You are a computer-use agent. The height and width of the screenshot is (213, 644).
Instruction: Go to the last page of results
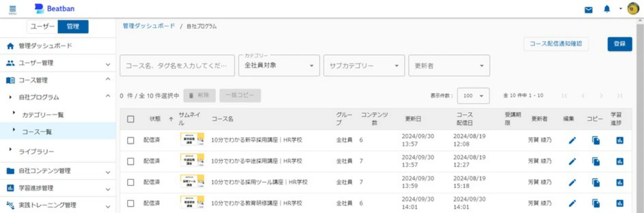[x=620, y=96]
